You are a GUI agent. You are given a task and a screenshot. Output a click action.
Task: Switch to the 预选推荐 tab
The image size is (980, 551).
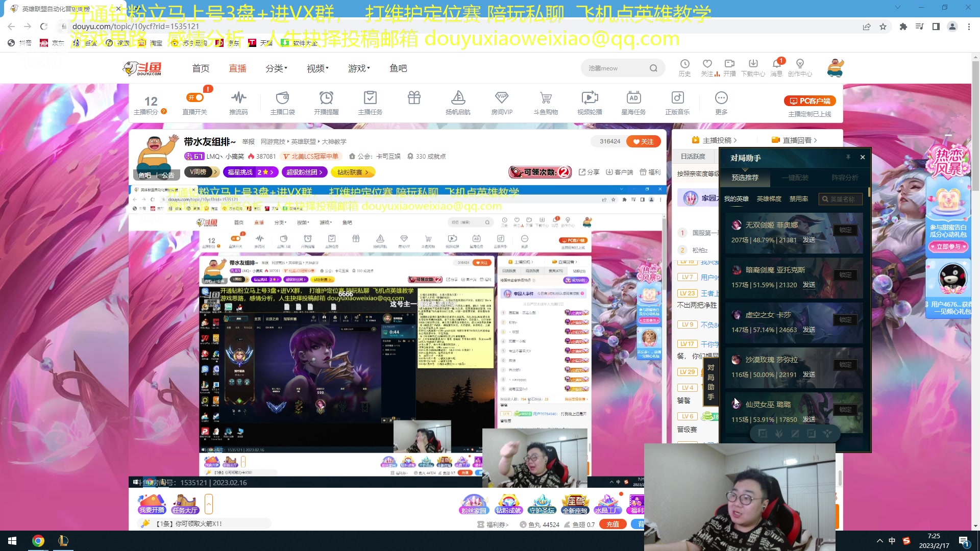click(745, 178)
